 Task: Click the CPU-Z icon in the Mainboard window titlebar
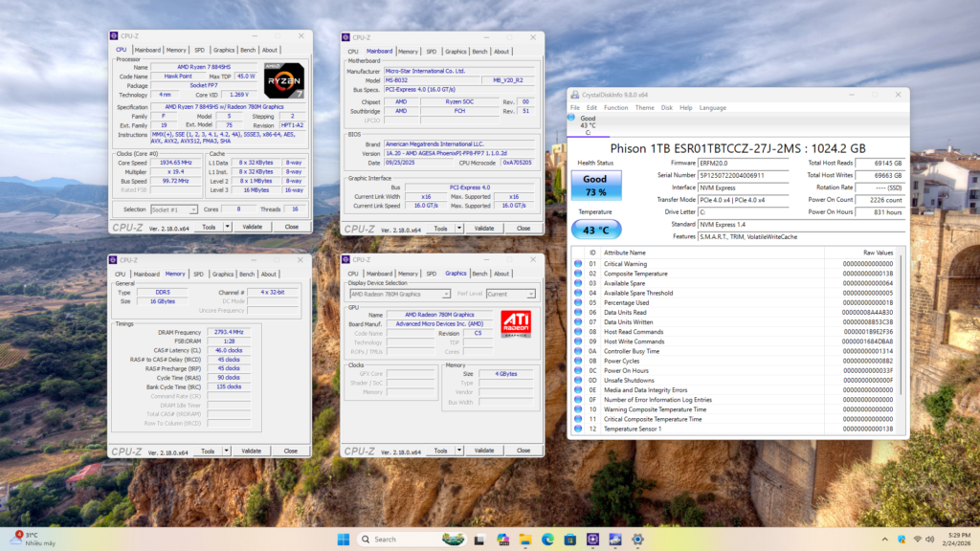click(344, 38)
